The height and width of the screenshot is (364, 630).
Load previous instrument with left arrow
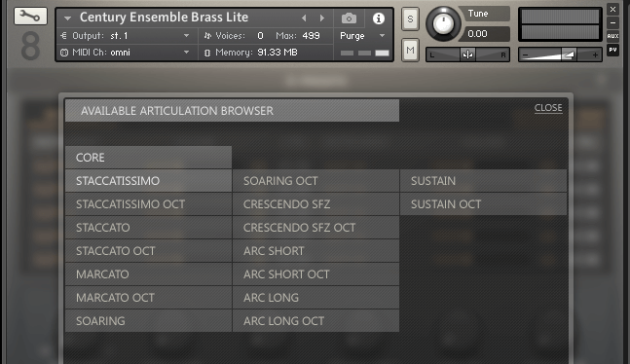tap(304, 18)
